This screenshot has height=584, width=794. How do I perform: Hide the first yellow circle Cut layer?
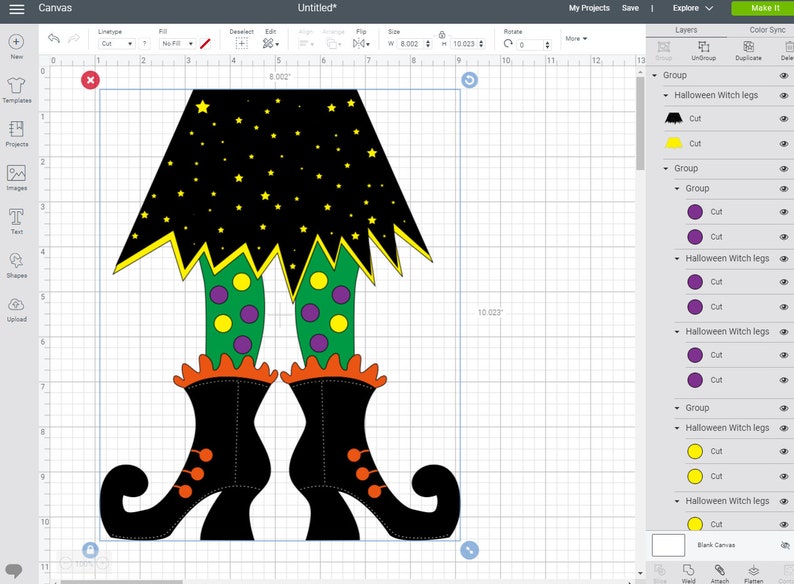coord(784,451)
